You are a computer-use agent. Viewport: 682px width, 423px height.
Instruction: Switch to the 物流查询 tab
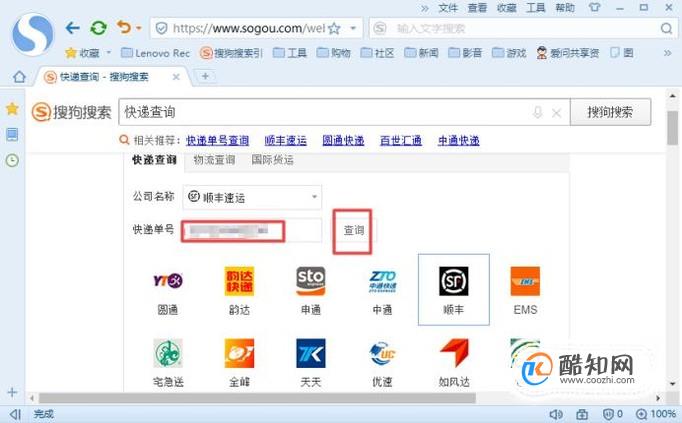click(214, 160)
